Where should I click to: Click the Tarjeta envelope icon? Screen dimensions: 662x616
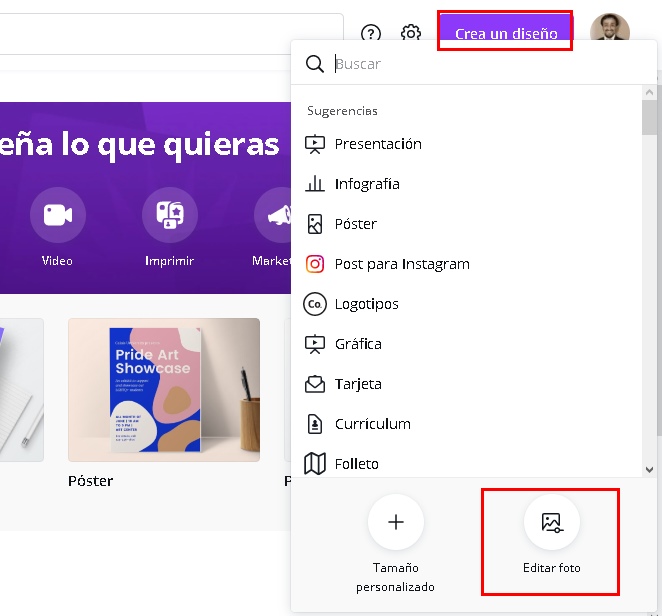[x=315, y=384]
